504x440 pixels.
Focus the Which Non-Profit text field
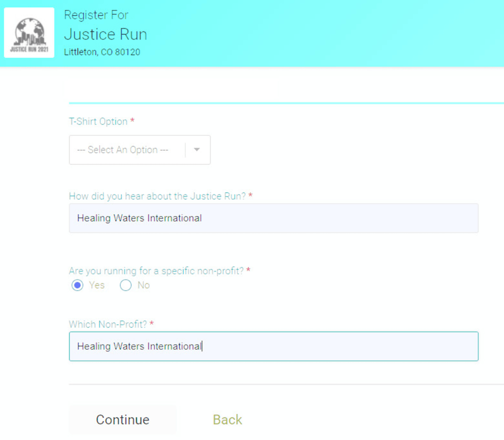273,346
